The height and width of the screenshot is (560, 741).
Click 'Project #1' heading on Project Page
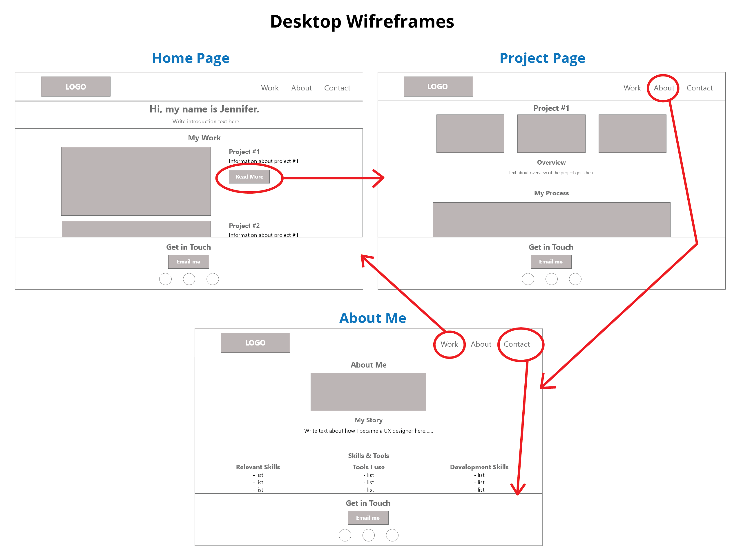(x=551, y=108)
